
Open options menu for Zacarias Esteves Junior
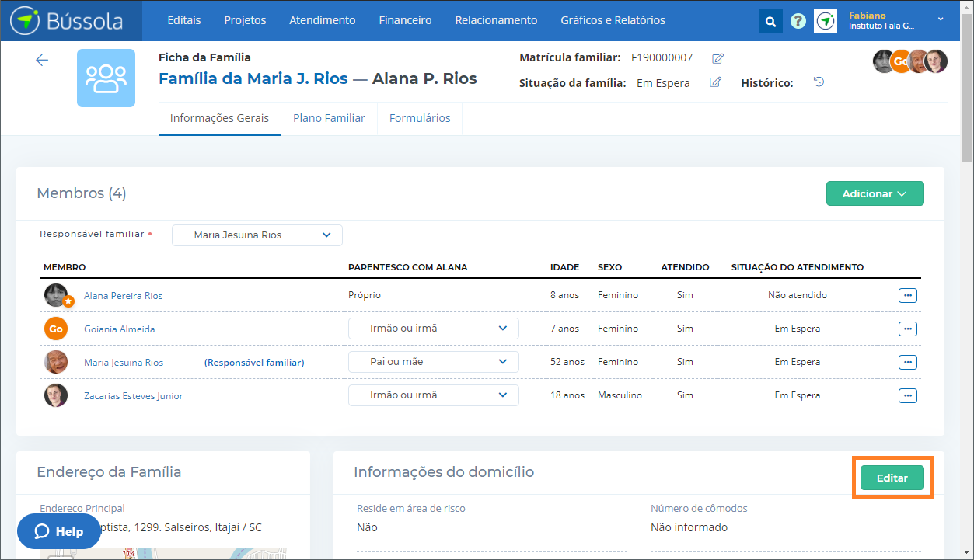[x=907, y=395]
